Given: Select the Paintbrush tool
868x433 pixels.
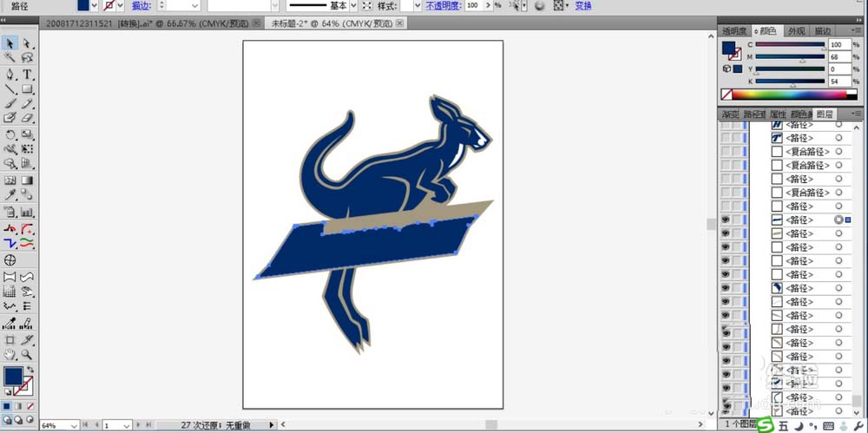Looking at the screenshot, I should tap(10, 103).
